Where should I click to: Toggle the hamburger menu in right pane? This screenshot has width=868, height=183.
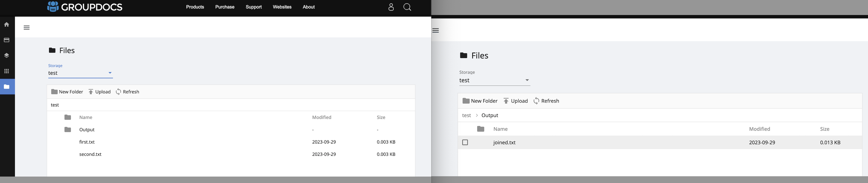click(x=435, y=30)
